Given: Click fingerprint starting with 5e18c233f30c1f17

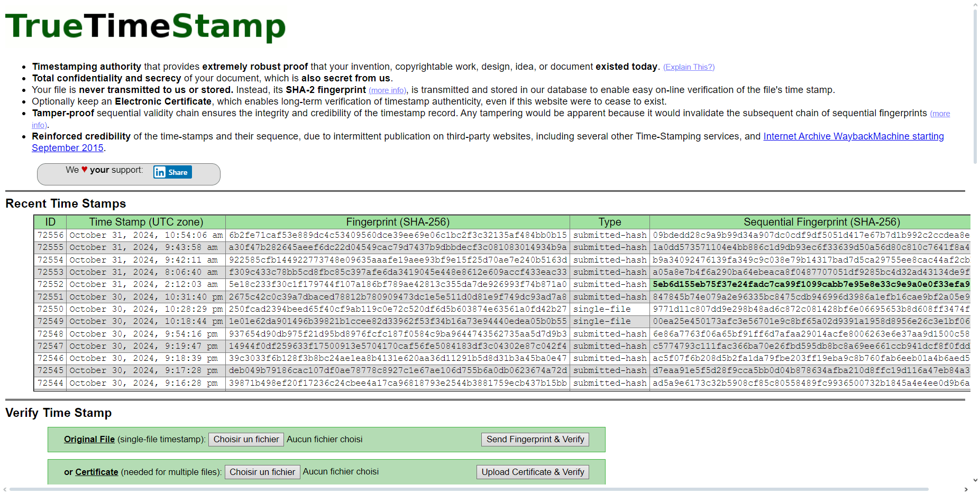Looking at the screenshot, I should click(398, 284).
